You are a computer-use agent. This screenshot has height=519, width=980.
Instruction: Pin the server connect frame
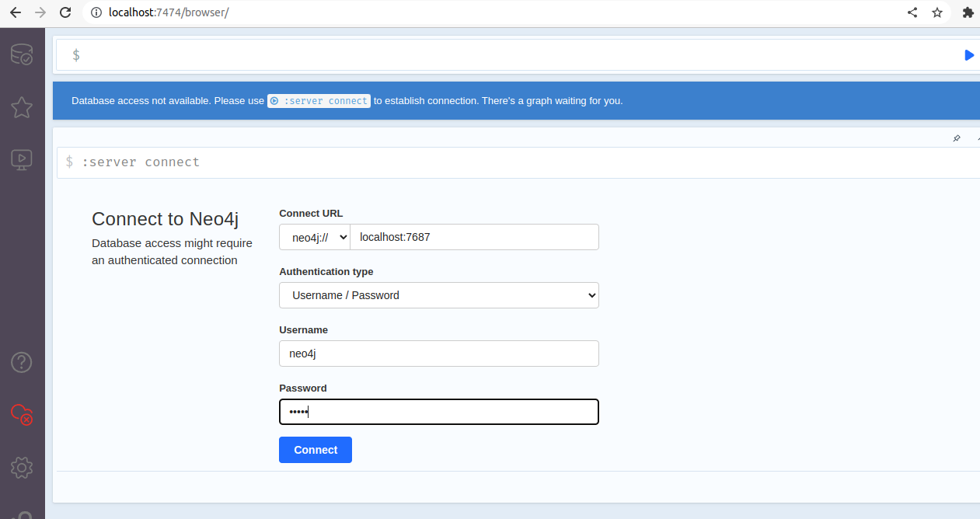click(957, 138)
